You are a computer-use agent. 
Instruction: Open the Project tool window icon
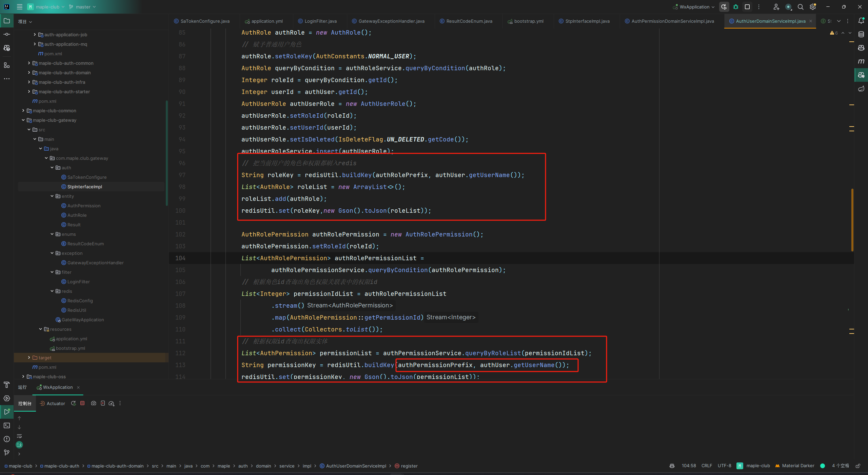(x=7, y=21)
